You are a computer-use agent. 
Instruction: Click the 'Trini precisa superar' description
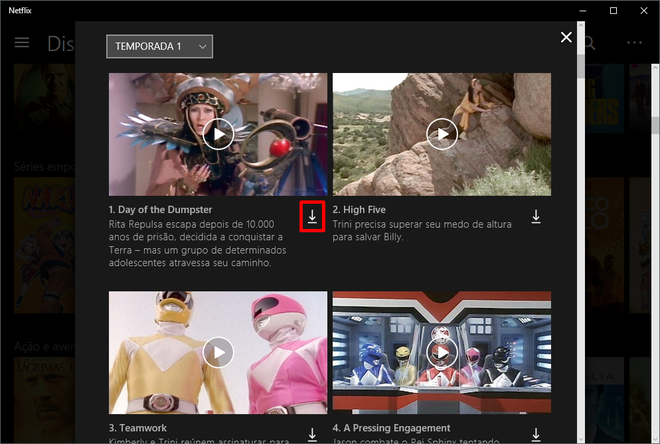coord(422,231)
